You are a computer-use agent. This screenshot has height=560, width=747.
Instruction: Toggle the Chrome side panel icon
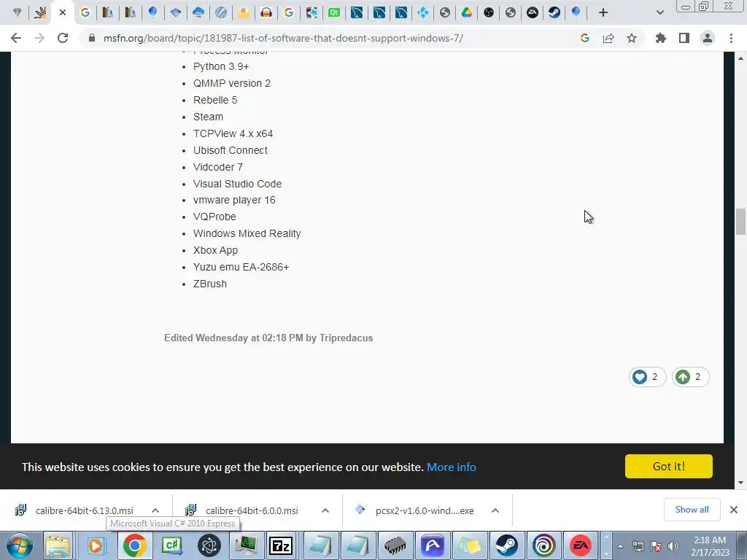(684, 38)
